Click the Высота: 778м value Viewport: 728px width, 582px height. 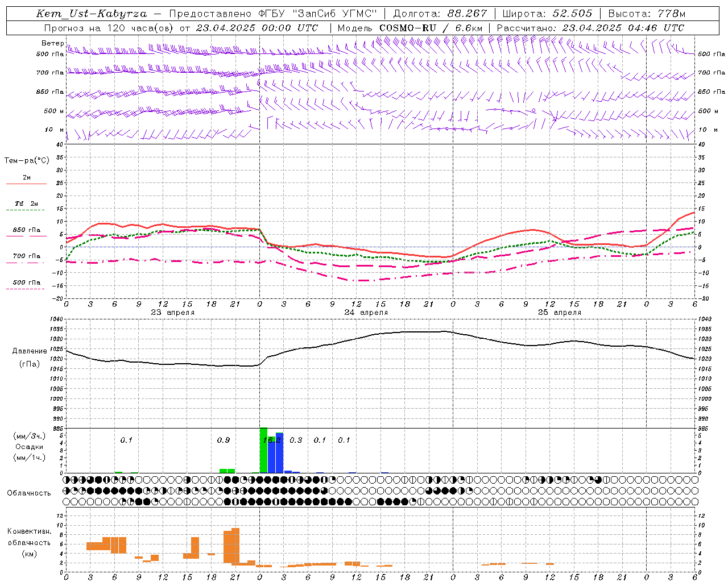coord(647,14)
